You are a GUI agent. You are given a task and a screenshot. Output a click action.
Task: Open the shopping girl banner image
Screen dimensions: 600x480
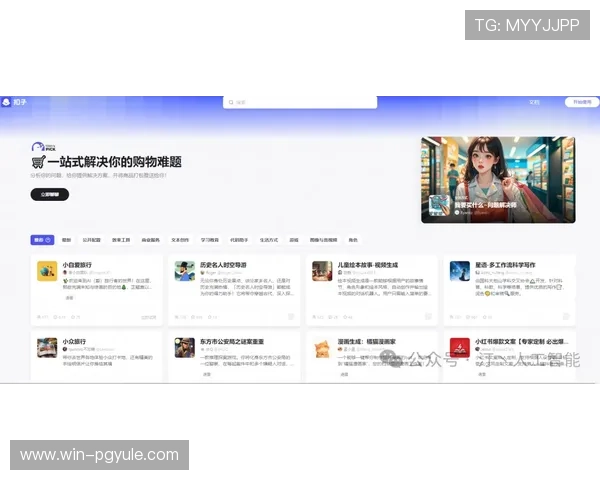tap(498, 180)
